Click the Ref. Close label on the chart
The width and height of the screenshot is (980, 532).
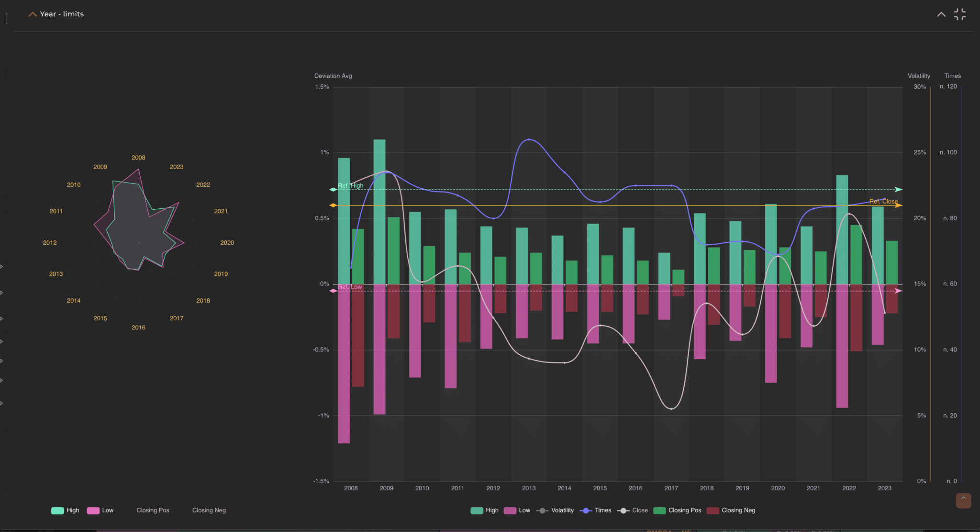(883, 201)
